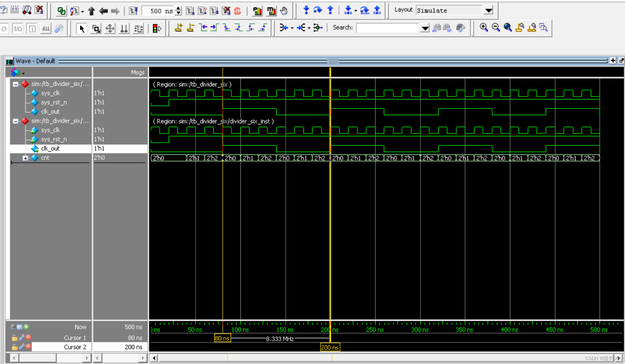Switch to the Select mode arrow tool
625x364 pixels.
[x=81, y=28]
